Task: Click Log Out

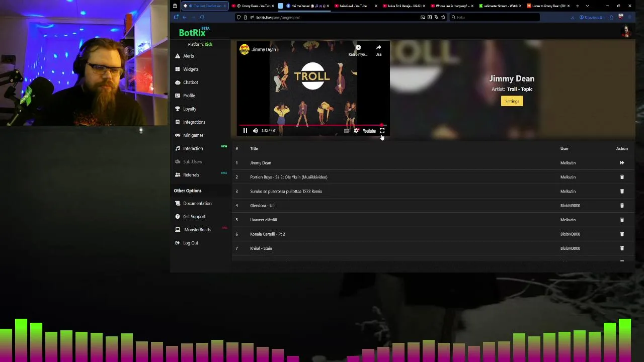Action: click(x=191, y=243)
